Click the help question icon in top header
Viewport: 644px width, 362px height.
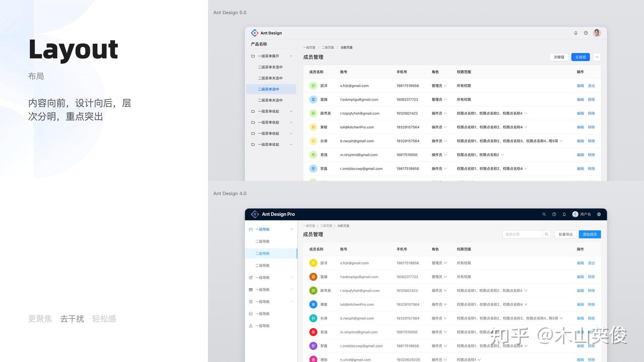coord(586,33)
